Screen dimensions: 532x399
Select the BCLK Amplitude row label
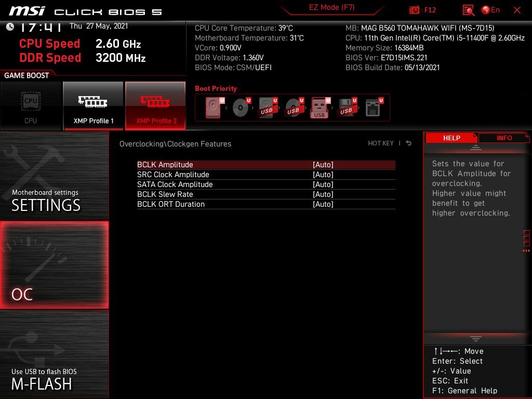click(165, 165)
